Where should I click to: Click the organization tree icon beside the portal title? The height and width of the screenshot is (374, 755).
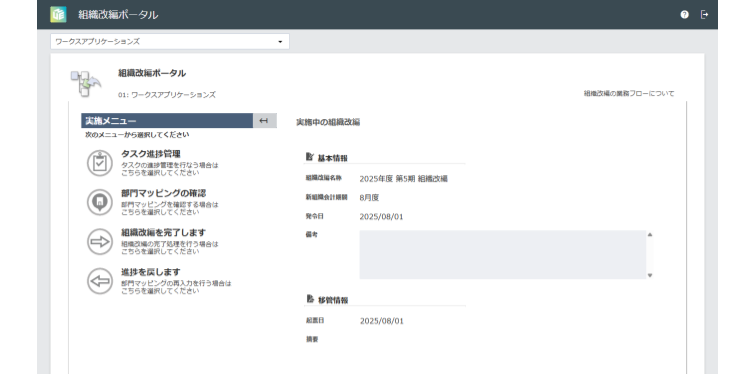point(86,83)
